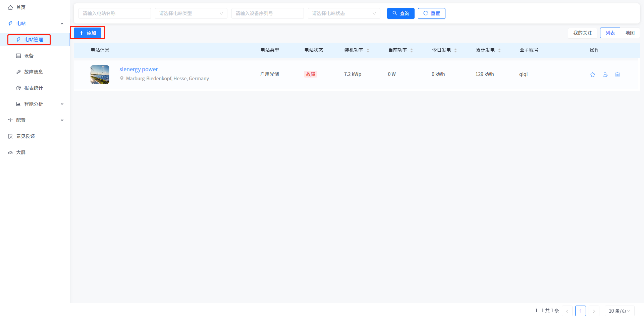Expand the 配置 menu section
644x319 pixels.
(x=21, y=120)
